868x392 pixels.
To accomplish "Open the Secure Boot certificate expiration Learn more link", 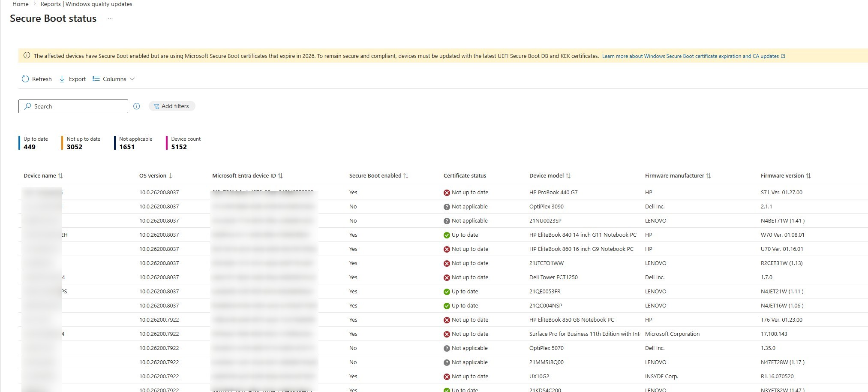I will coord(691,56).
